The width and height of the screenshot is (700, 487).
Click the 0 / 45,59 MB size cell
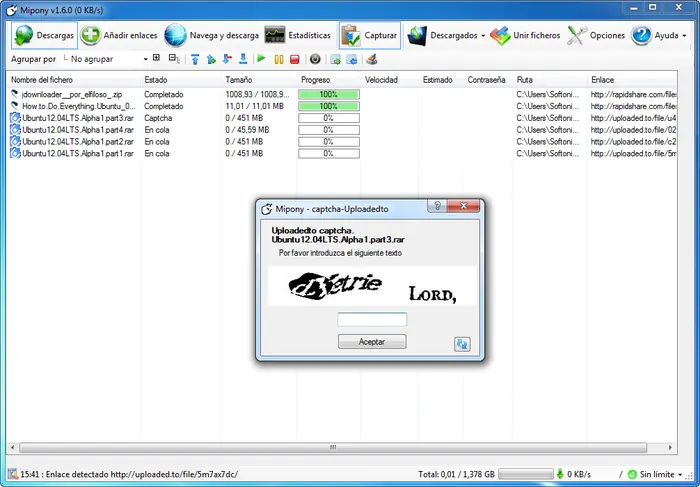pos(247,130)
